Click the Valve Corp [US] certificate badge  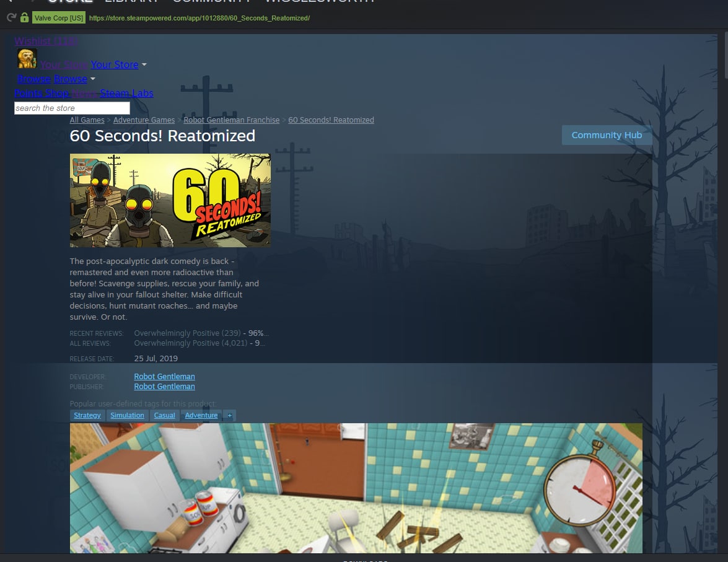click(x=58, y=17)
